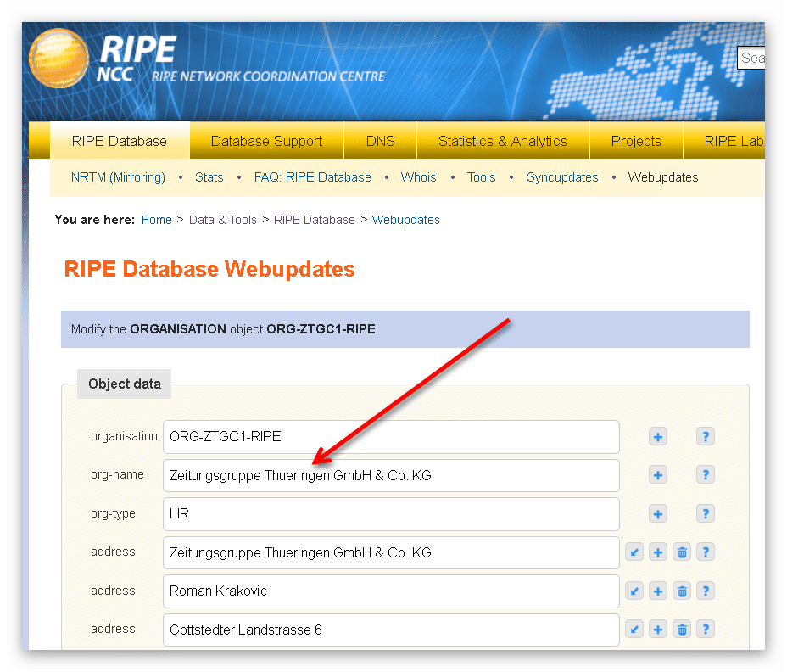Click the plus icon on org-type row

click(657, 514)
